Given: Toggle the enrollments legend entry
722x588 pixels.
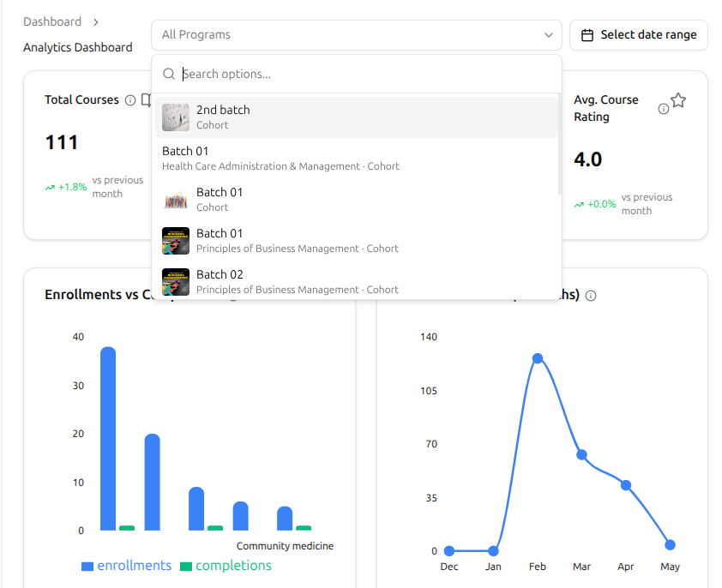Looking at the screenshot, I should (x=126, y=566).
